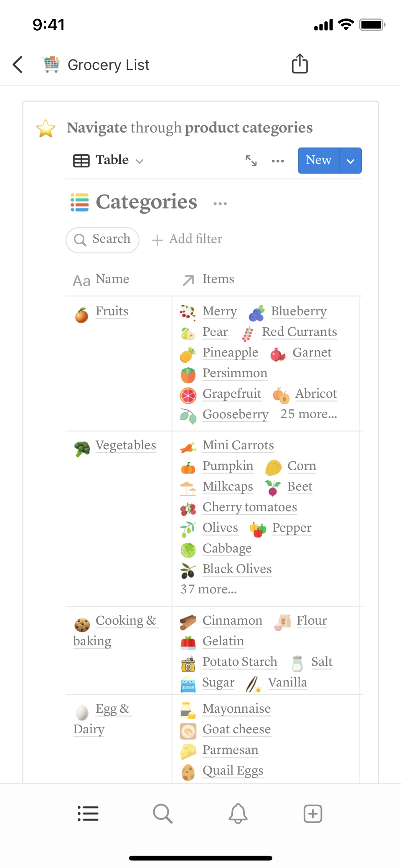
Task: Open the Categories title ellipsis menu
Action: click(x=220, y=204)
